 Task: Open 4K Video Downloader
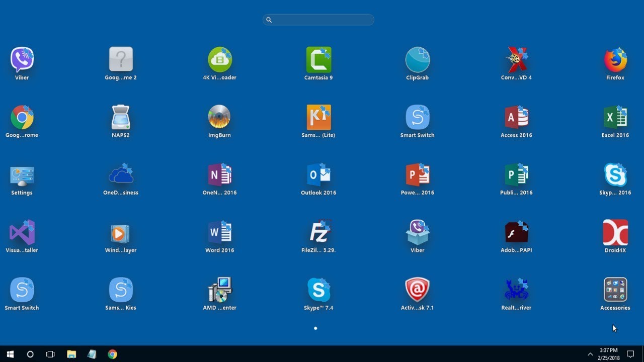(220, 59)
